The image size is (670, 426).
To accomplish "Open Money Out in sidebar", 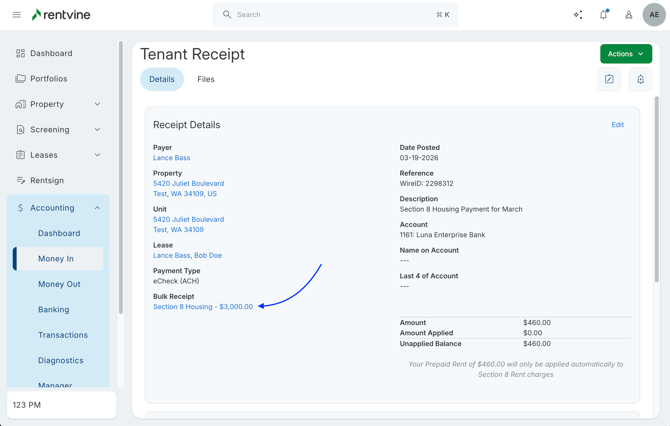I will pyautogui.click(x=59, y=284).
